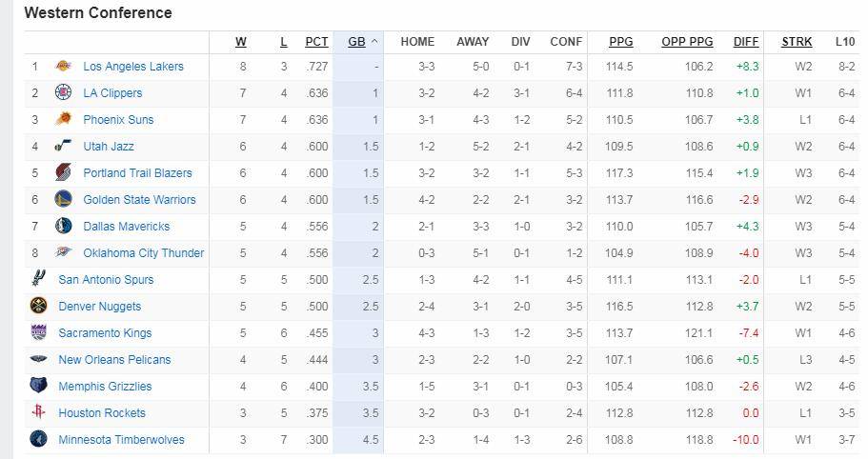
Task: Click the San Antonio Spurs logo icon
Action: click(38, 280)
